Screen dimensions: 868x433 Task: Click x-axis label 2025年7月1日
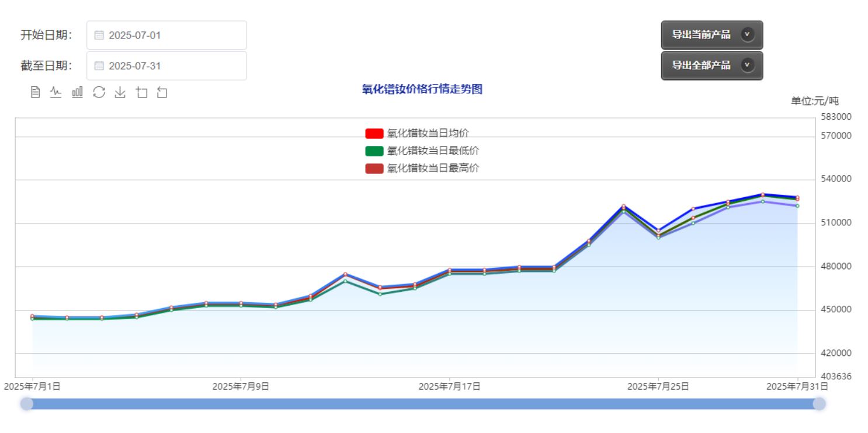[x=32, y=386]
